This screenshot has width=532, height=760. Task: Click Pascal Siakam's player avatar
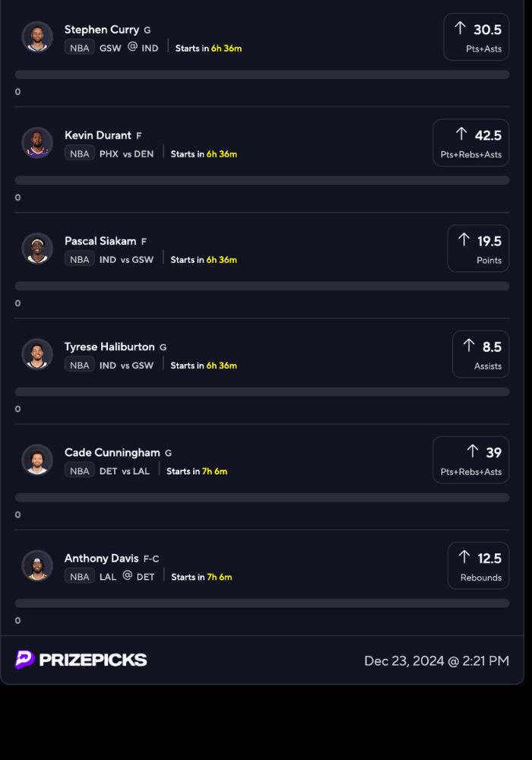(x=37, y=249)
